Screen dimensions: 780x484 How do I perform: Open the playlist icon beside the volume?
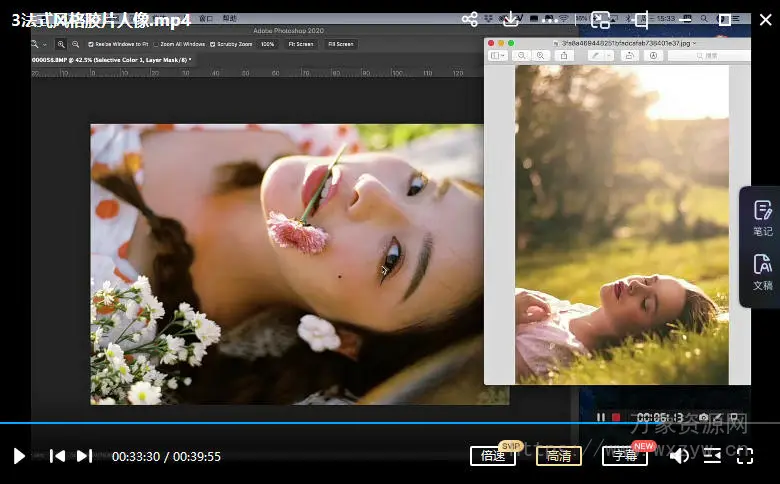[712, 456]
